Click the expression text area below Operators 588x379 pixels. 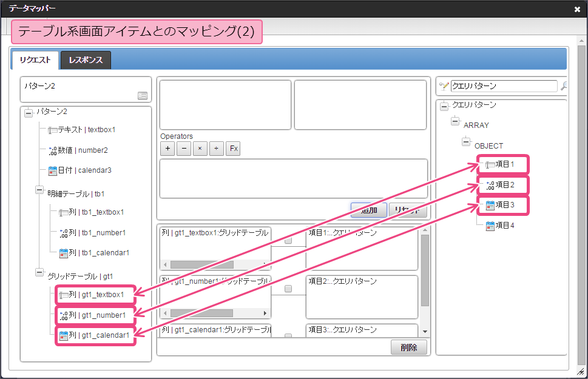294,179
